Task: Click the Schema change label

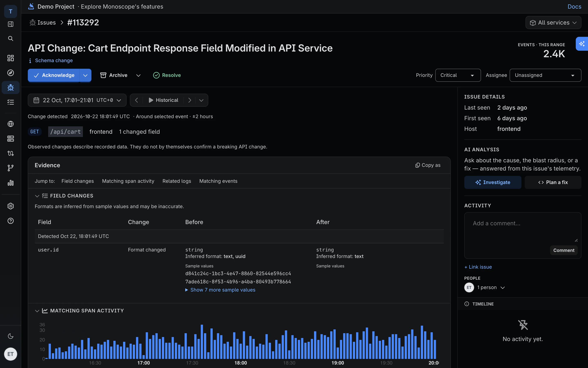Action: pyautogui.click(x=54, y=61)
